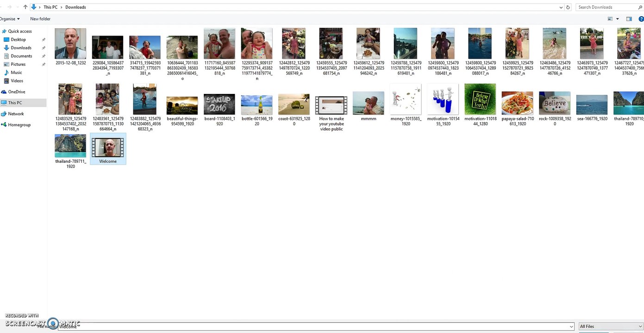The height and width of the screenshot is (333, 644).
Task: Select the money-1015585_1920 image
Action: pos(406,106)
